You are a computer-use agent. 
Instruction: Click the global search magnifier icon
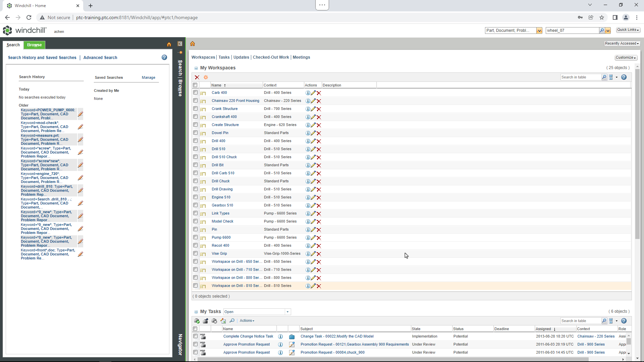point(602,31)
